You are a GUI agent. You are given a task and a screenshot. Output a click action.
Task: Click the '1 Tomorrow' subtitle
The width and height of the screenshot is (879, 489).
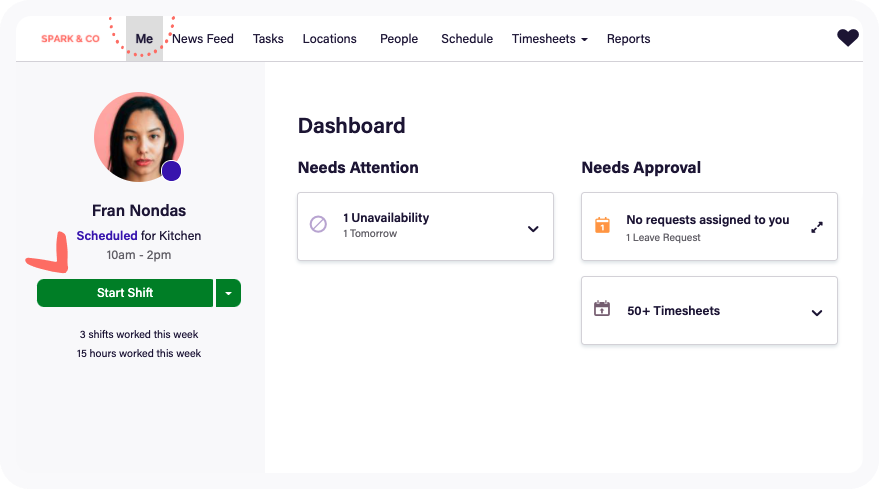click(370, 233)
